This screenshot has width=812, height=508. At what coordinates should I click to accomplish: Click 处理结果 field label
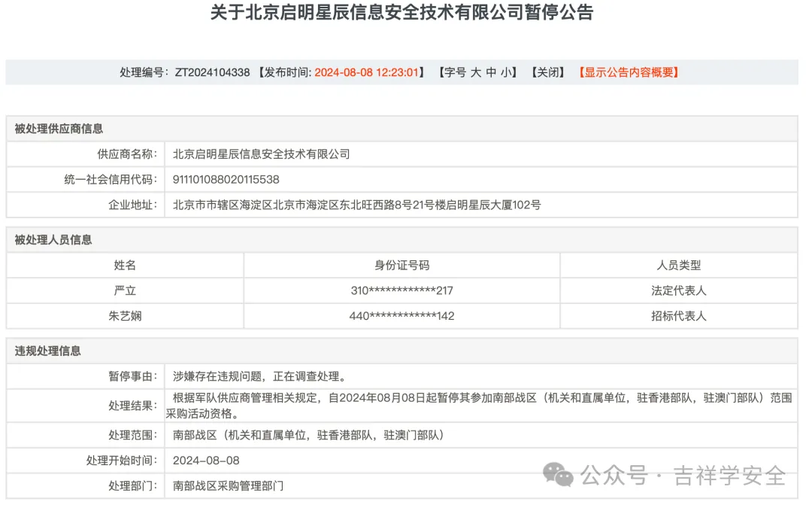coord(132,406)
